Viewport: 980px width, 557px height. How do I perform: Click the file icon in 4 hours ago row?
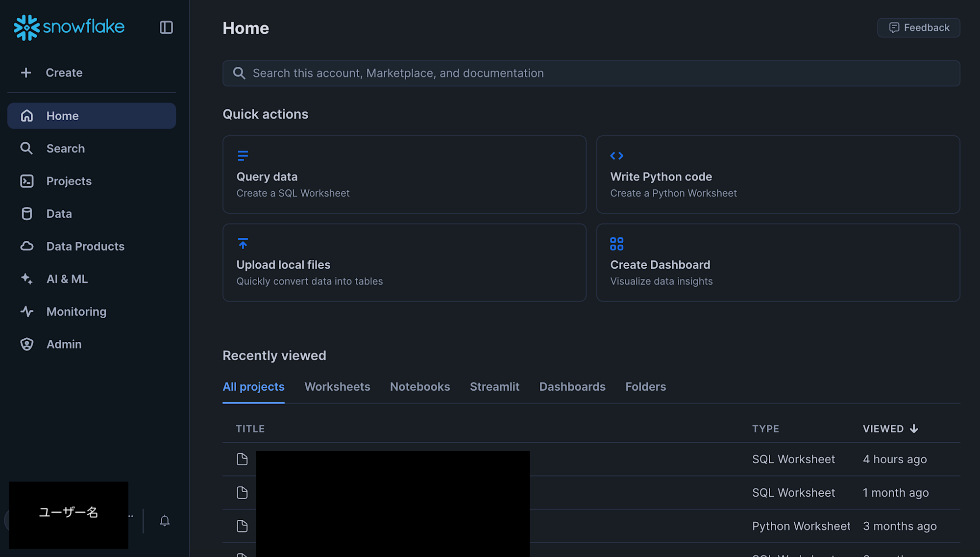(x=242, y=459)
